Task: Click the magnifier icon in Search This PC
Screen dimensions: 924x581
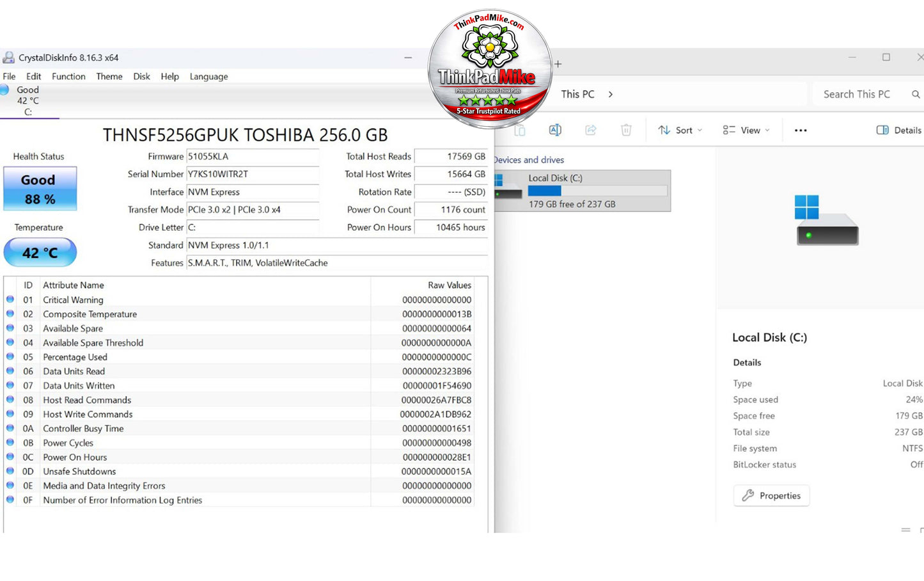Action: tap(916, 94)
